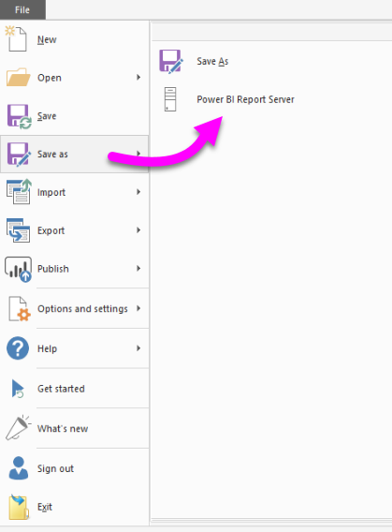
Task: Click the Options and settings gear icon
Action: click(20, 308)
